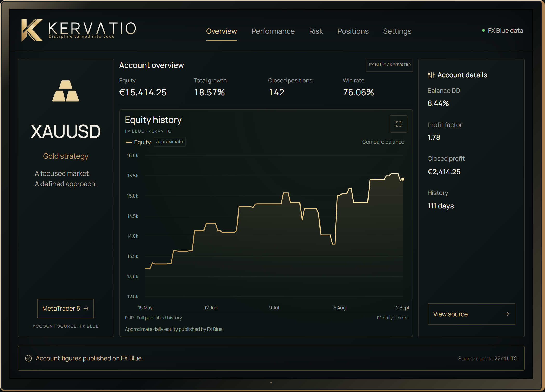Click the Total growth value 18.57%
Screen dimensions: 545x392
[x=209, y=92]
